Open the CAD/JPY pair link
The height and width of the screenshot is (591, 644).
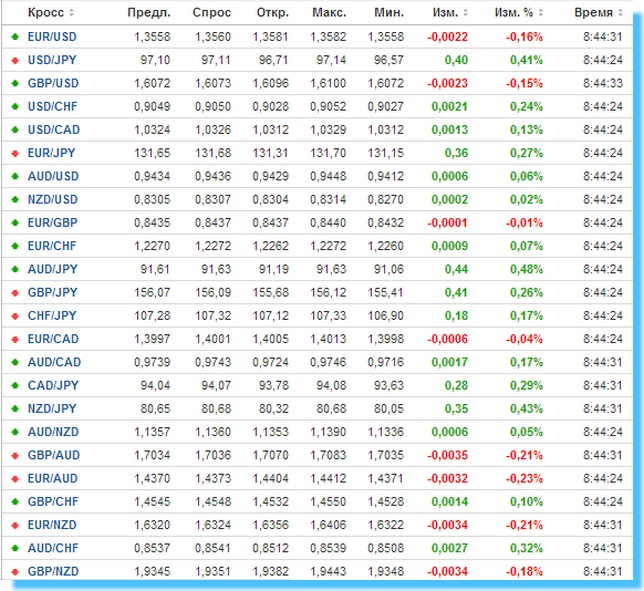53,386
